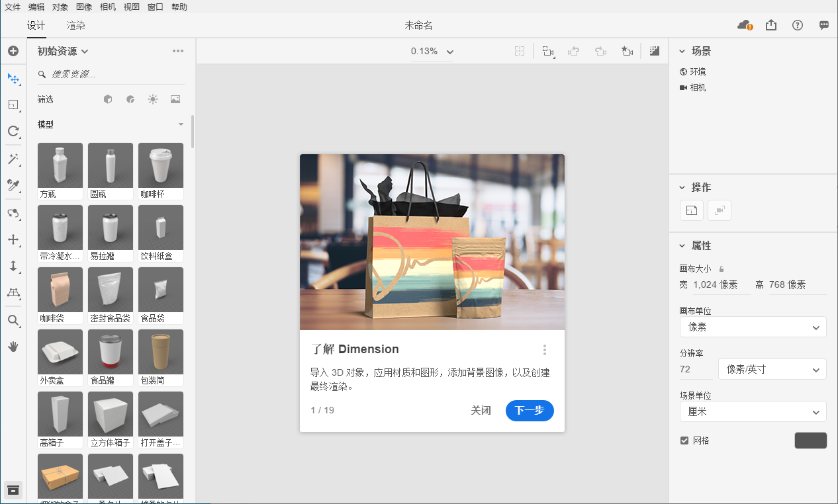The width and height of the screenshot is (838, 504).
Task: Close the tutorial with 关闭
Action: [x=481, y=411]
